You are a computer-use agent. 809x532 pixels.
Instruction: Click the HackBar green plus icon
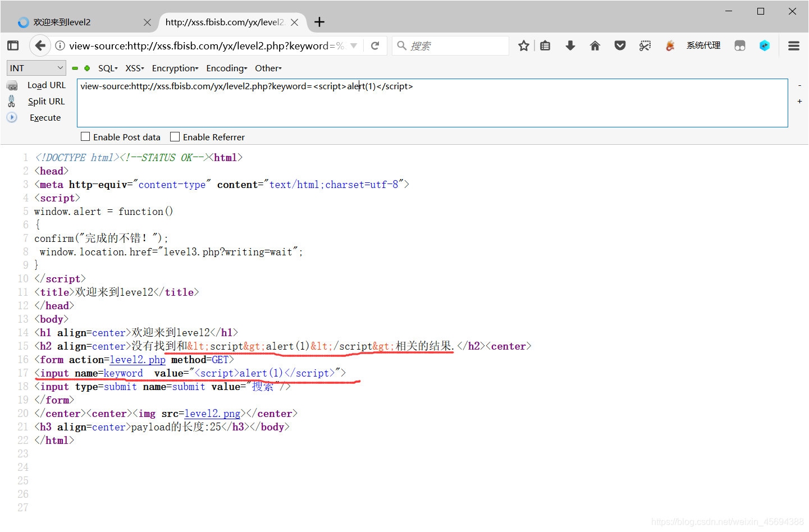[x=87, y=68]
